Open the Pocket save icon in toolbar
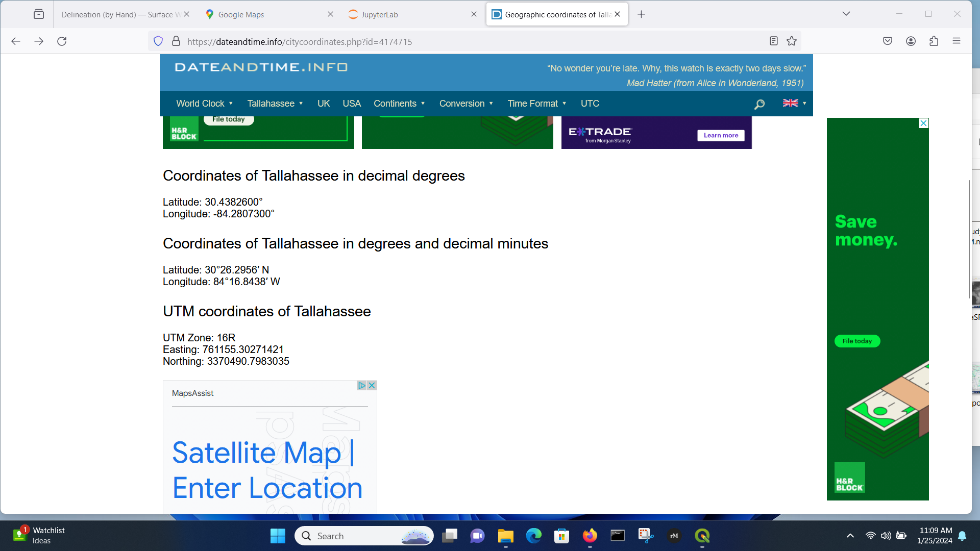 pyautogui.click(x=888, y=41)
